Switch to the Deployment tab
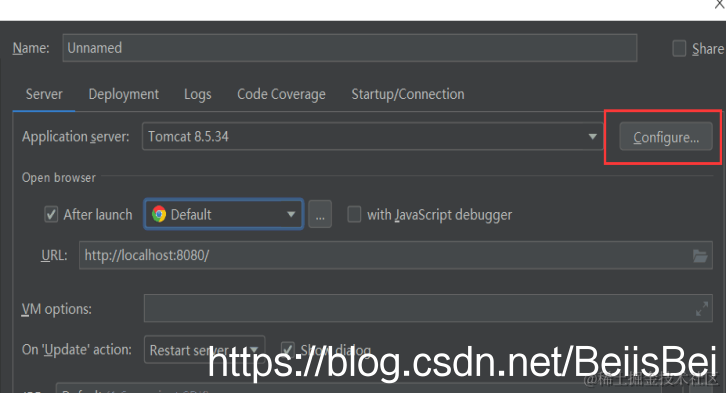The image size is (726, 394). [124, 94]
